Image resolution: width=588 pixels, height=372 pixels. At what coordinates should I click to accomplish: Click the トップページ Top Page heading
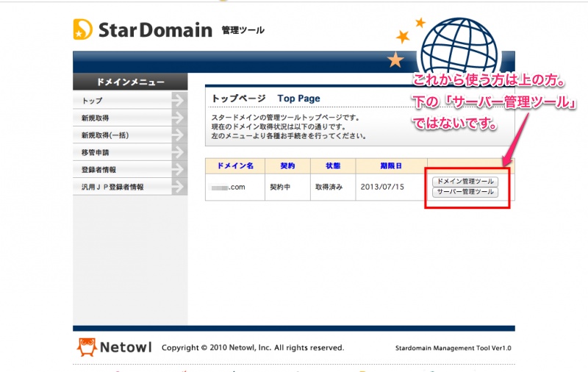tap(266, 99)
